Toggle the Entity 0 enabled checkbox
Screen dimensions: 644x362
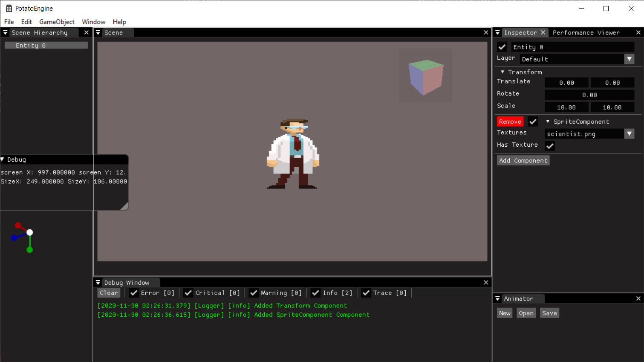point(502,47)
